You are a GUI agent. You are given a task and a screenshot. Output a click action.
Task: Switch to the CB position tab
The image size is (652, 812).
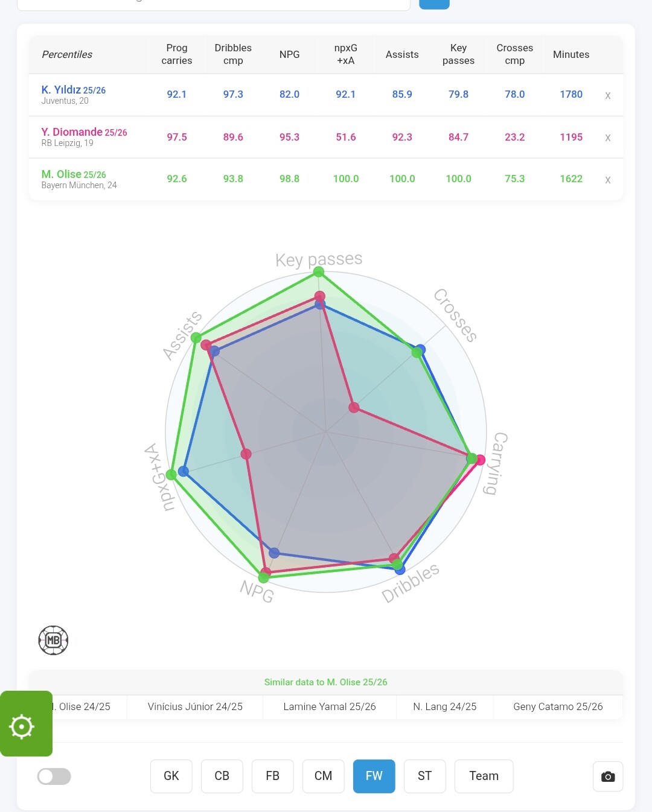222,776
